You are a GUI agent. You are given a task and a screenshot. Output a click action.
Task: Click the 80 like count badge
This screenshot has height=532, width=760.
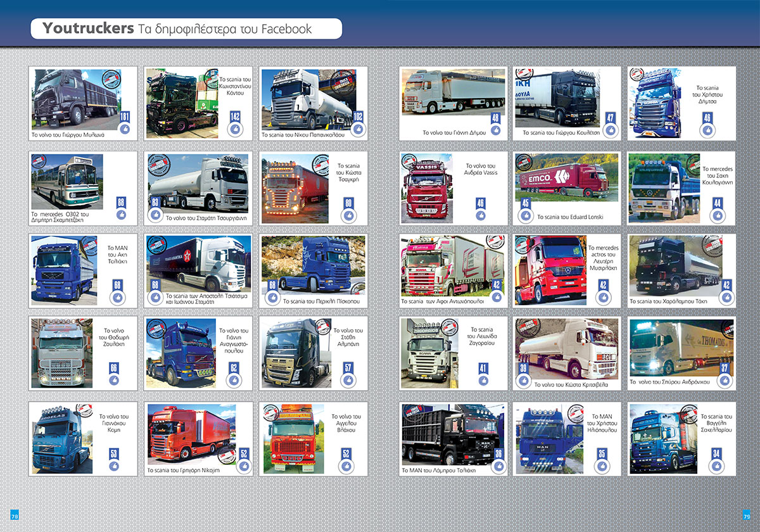[x=349, y=203]
